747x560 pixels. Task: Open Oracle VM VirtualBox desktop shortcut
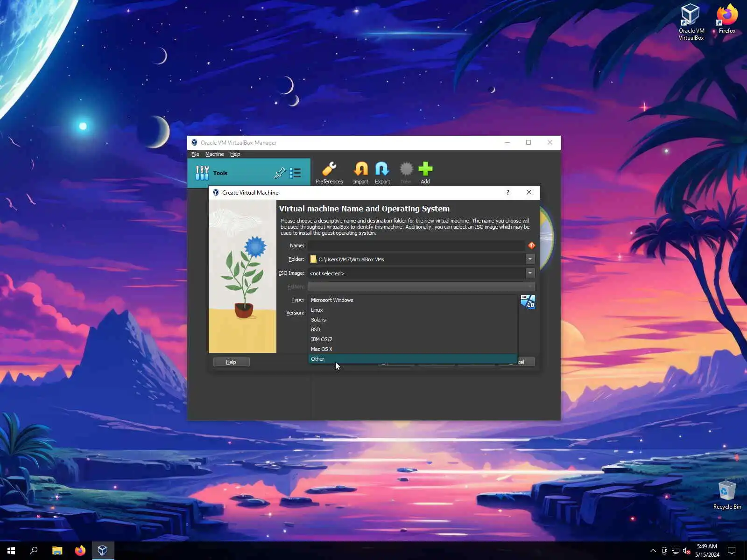coord(691,22)
